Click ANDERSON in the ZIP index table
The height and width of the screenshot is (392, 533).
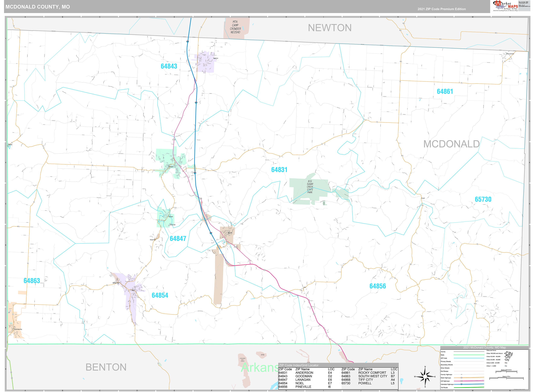[304, 373]
